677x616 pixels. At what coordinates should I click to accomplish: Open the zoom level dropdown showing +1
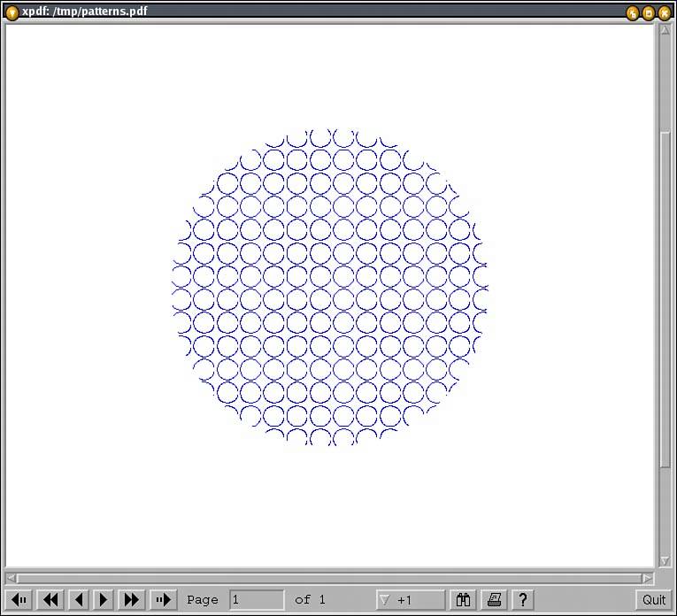pos(410,600)
